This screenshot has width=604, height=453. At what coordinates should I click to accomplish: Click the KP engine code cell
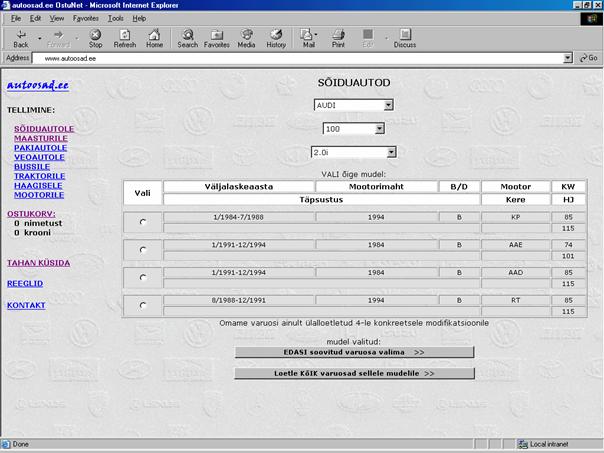515,217
